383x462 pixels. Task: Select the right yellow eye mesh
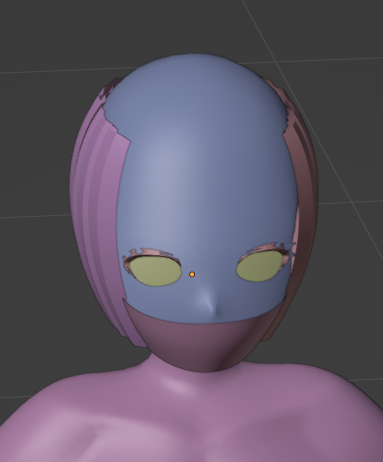pos(261,266)
